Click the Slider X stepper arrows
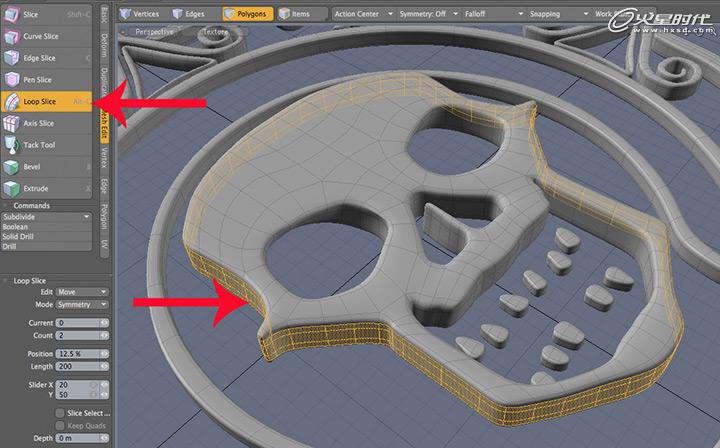This screenshot has width=720, height=448. tap(105, 385)
